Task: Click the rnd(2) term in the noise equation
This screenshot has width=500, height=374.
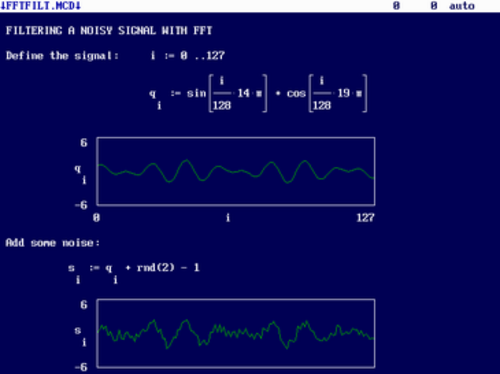Action: click(x=156, y=267)
